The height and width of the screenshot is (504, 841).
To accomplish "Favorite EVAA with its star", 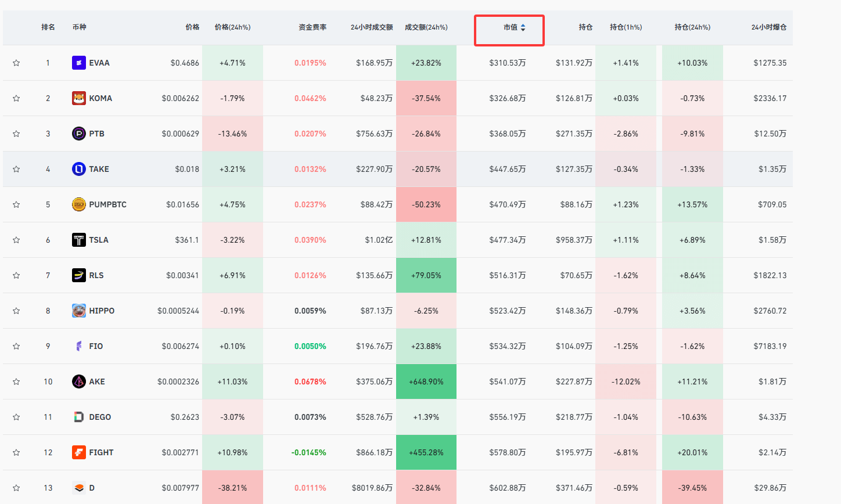I will click(16, 63).
